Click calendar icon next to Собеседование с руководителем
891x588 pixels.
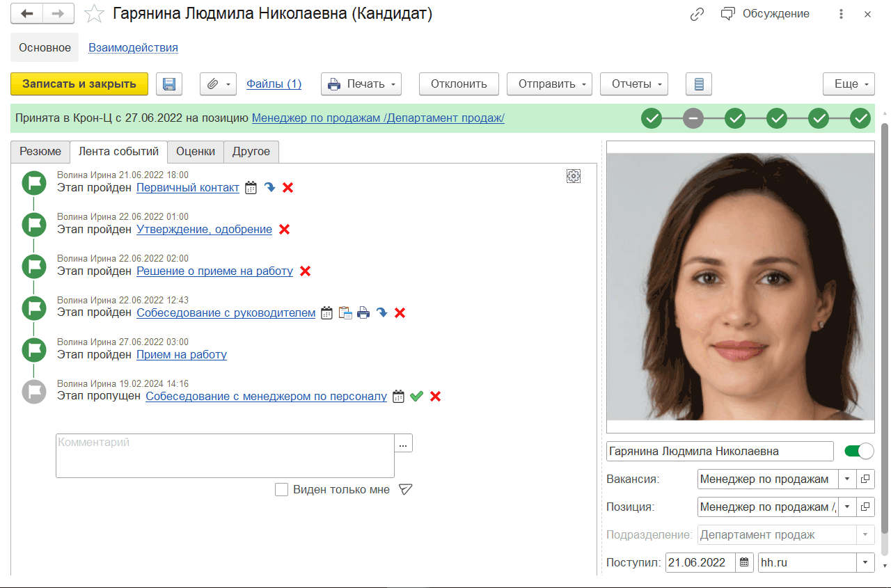pos(327,313)
